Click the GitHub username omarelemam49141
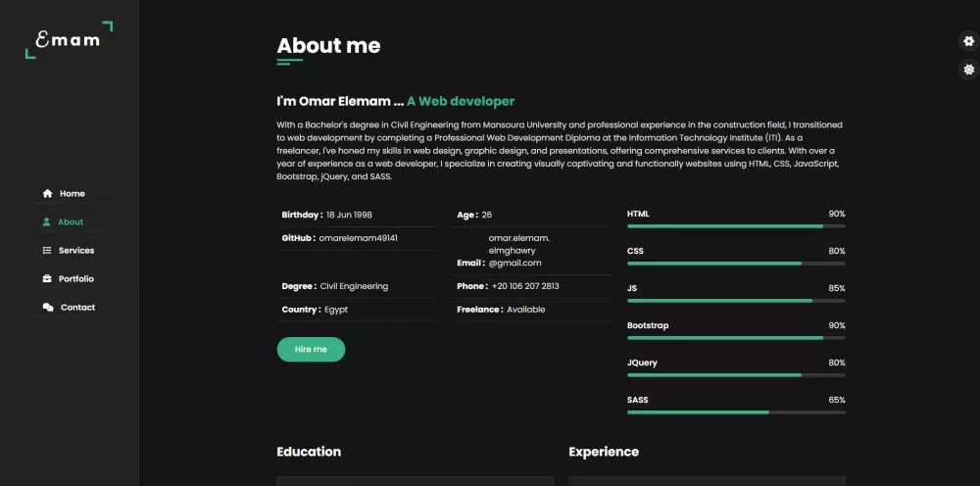 coord(358,238)
